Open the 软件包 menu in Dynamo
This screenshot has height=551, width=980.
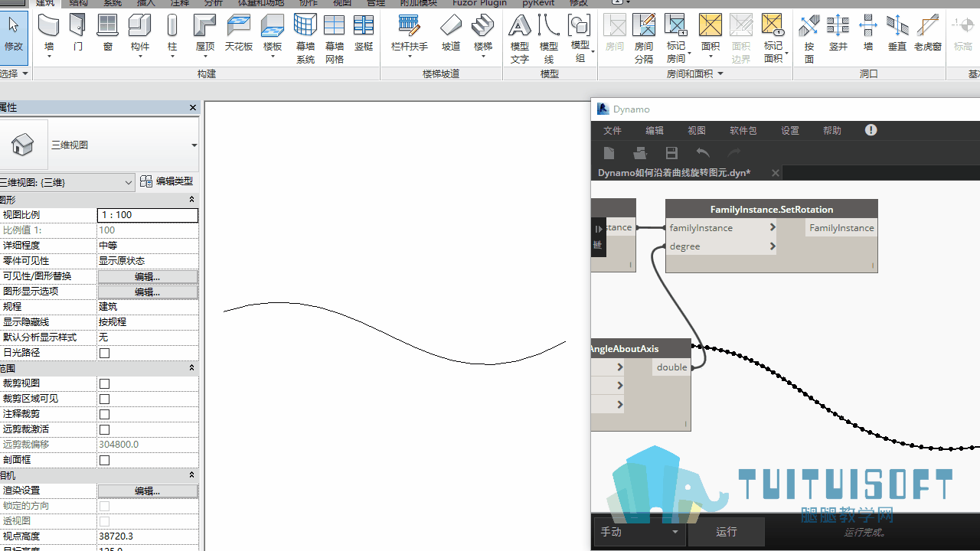point(743,131)
